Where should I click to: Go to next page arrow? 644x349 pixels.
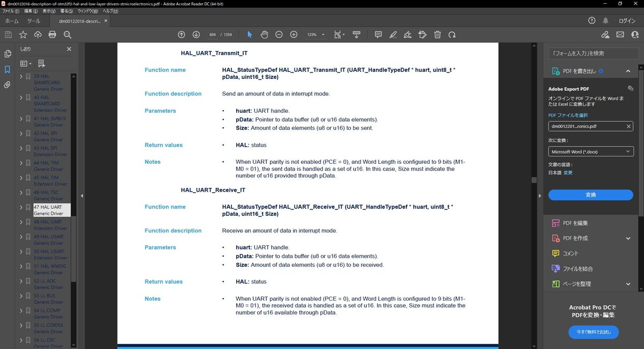[196, 34]
